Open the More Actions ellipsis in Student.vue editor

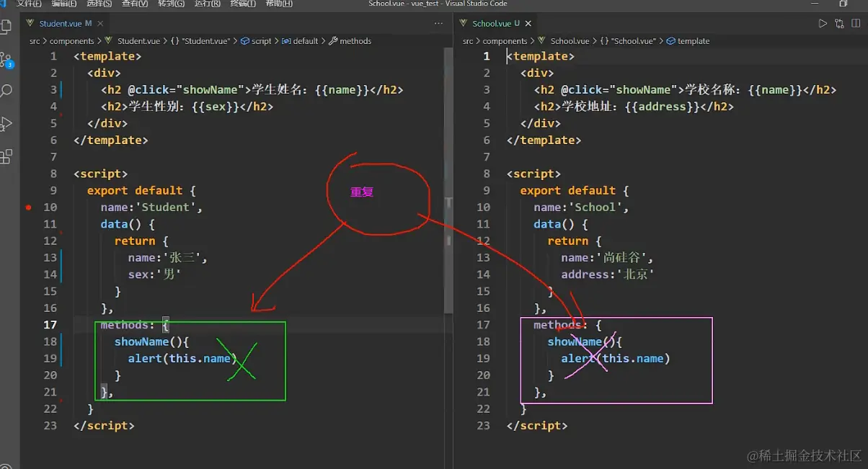438,24
